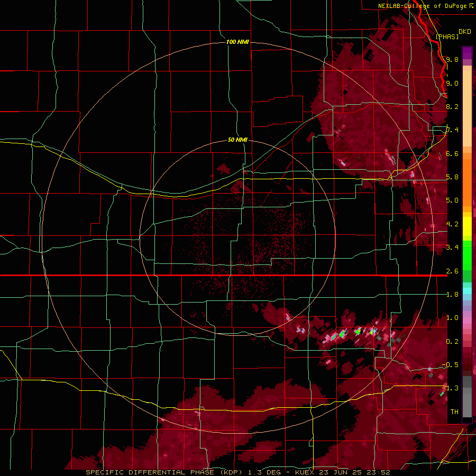Click the 6.6 value on the scale
Image resolution: width=476 pixels, height=476 pixels.
point(452,153)
